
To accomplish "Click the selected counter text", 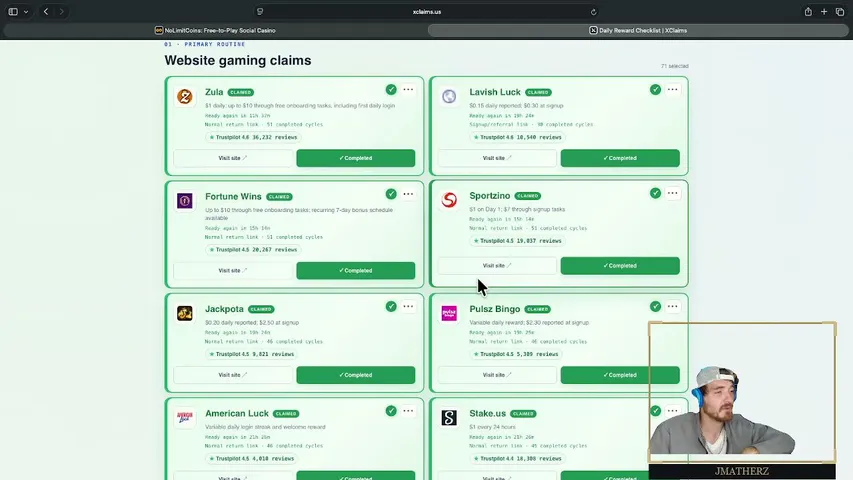I will [x=675, y=66].
